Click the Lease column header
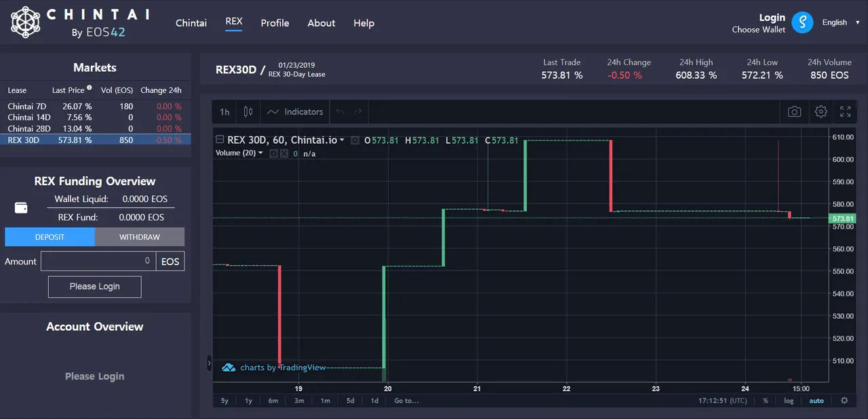The image size is (868, 419). (17, 90)
